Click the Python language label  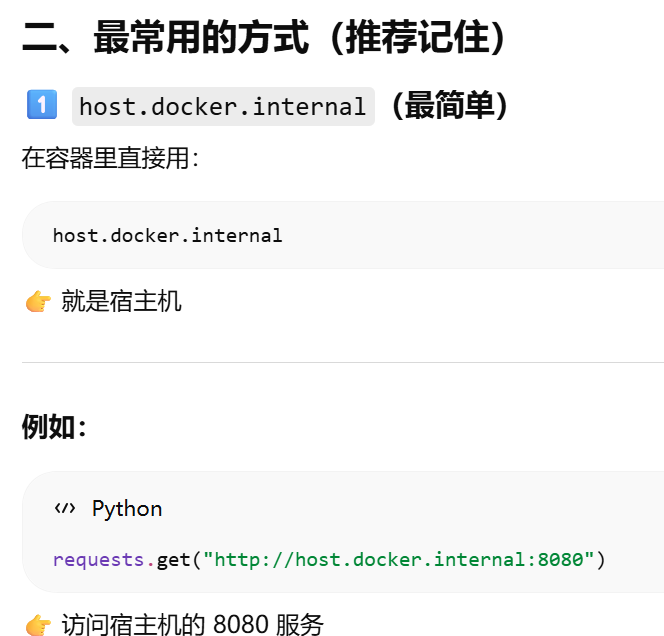(127, 509)
